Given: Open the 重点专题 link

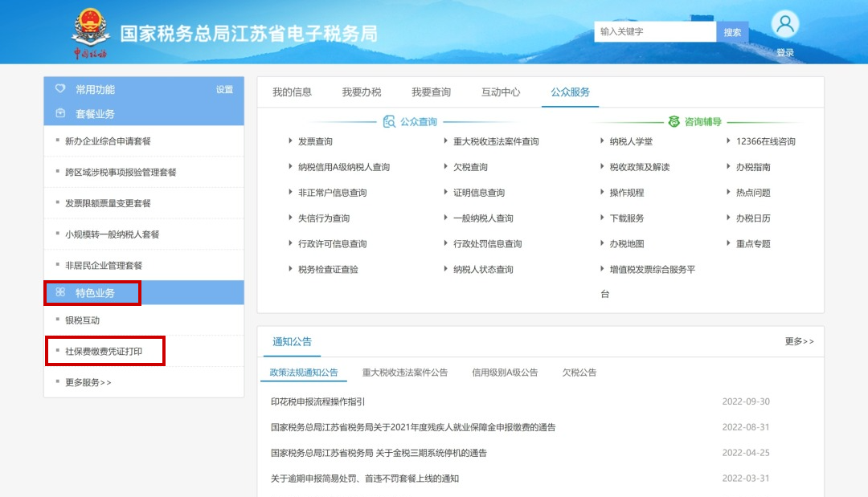Looking at the screenshot, I should click(753, 244).
